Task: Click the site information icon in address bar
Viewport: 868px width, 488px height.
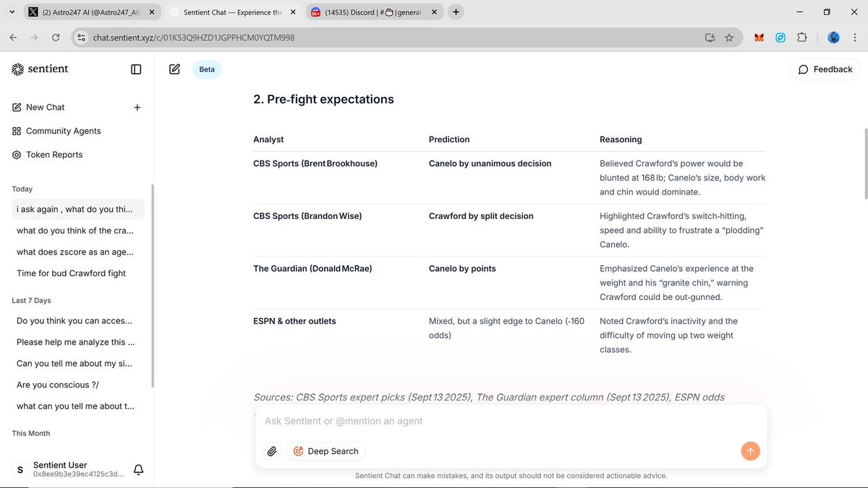Action: point(82,38)
